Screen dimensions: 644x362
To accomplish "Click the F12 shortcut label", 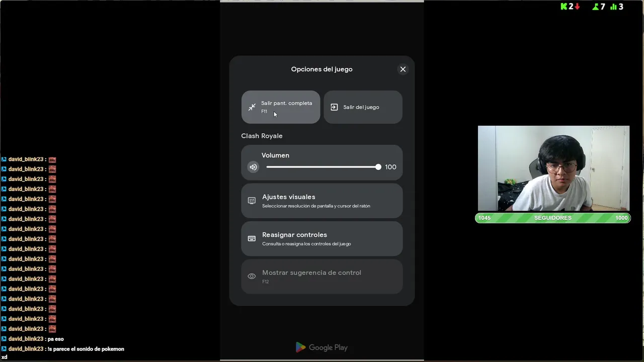I will (x=265, y=282).
